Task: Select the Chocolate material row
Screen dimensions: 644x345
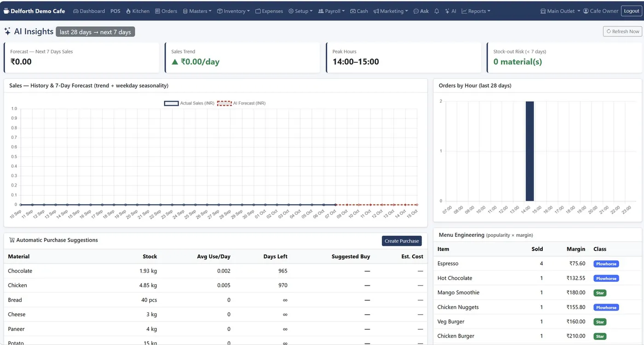Action: [x=216, y=271]
